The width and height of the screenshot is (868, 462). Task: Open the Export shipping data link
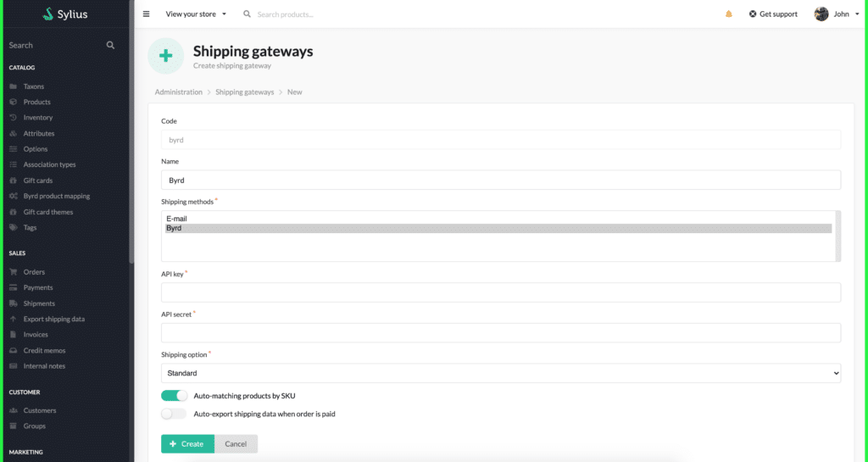(53, 319)
